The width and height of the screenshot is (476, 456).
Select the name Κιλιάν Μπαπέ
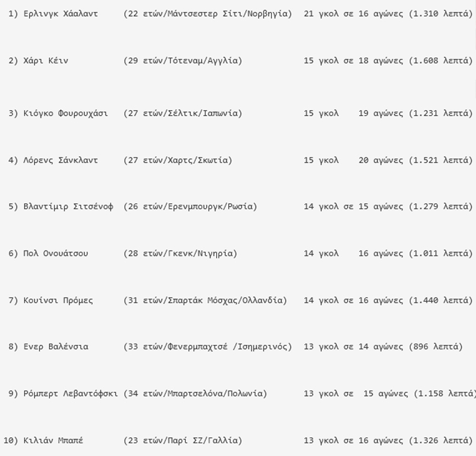pyautogui.click(x=53, y=441)
